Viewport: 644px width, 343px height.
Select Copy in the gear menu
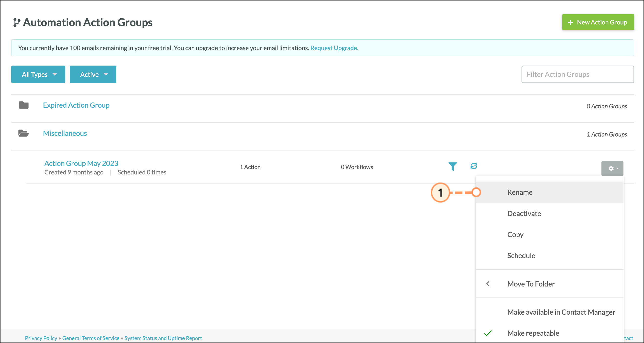(x=549, y=234)
